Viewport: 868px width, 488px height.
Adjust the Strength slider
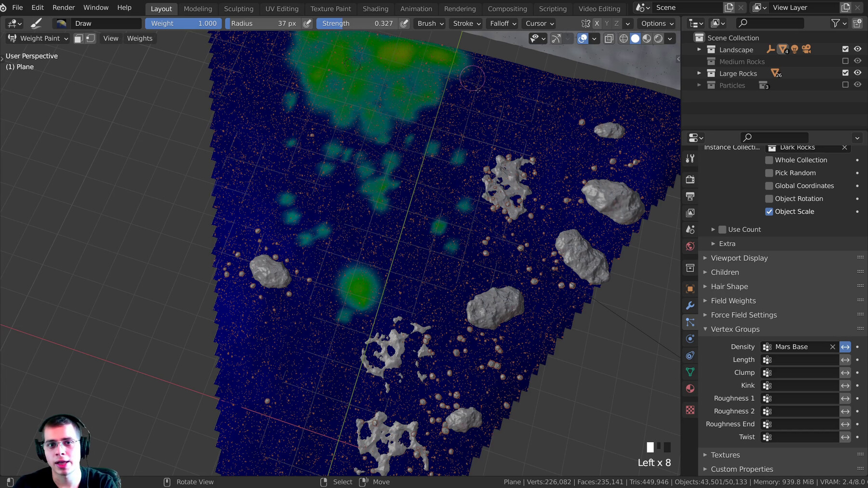pos(357,23)
